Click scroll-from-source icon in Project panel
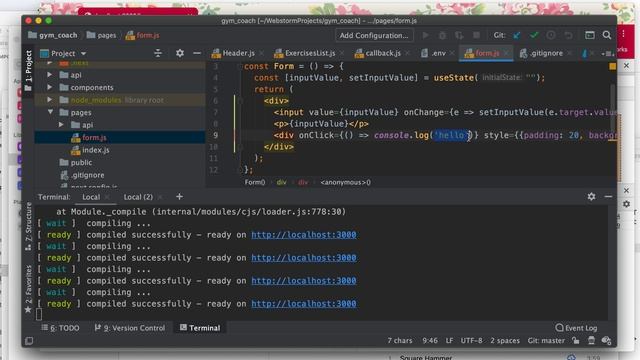The image size is (640, 360). [x=158, y=53]
